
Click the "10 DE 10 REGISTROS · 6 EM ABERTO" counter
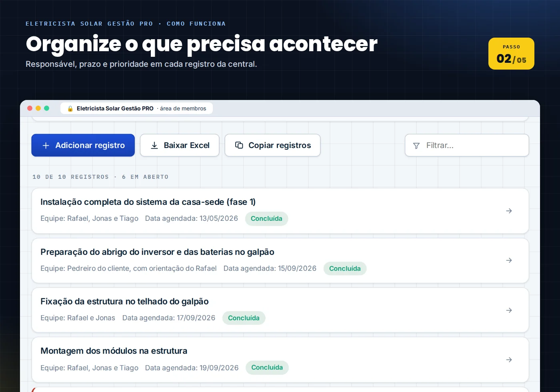pos(100,177)
